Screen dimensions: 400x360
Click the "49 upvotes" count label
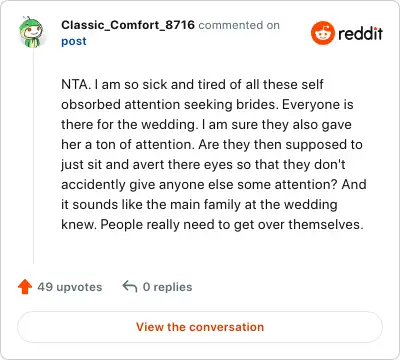[70, 287]
